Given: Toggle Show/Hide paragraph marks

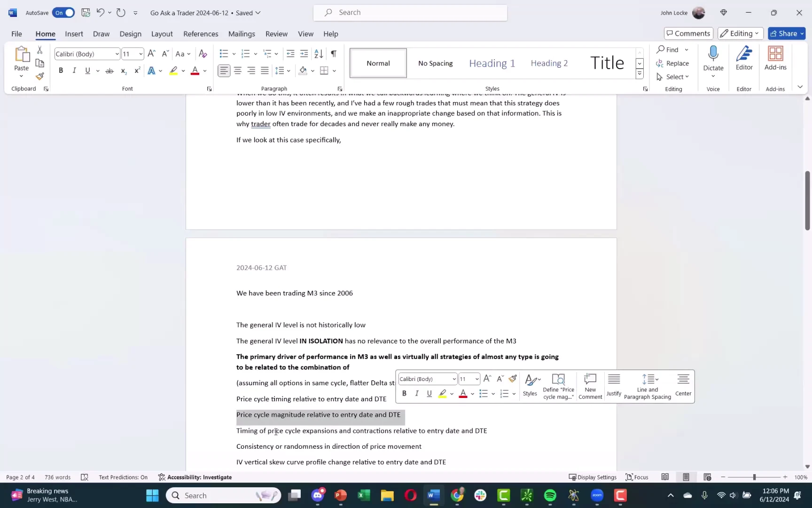Looking at the screenshot, I should coord(333,54).
